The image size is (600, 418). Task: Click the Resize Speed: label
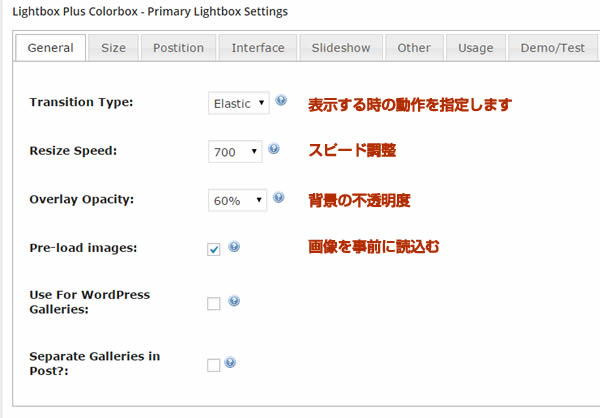pos(73,151)
